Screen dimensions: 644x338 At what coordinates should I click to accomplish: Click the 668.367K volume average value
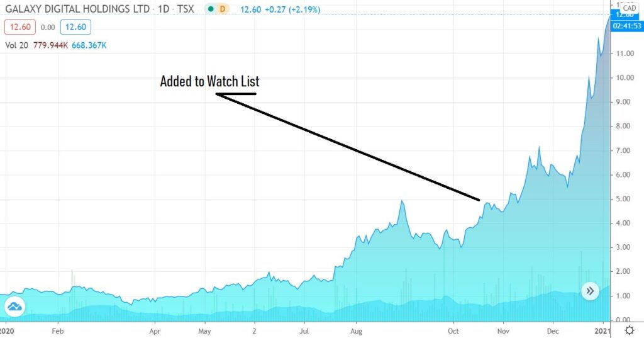coord(89,45)
